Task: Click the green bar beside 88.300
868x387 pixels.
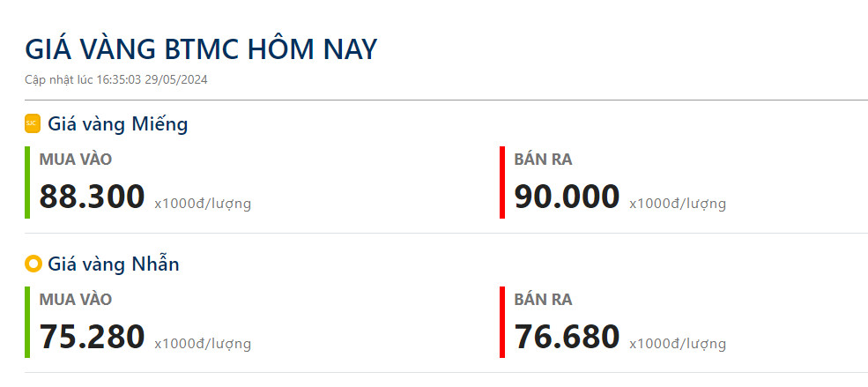Action: pos(27,182)
